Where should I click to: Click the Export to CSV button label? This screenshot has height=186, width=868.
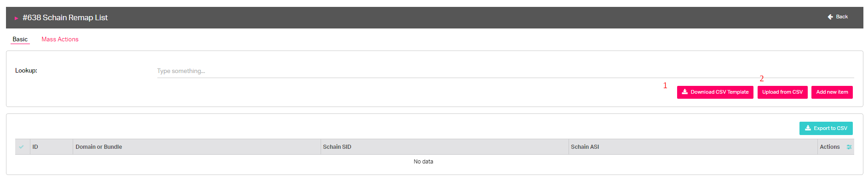830,129
